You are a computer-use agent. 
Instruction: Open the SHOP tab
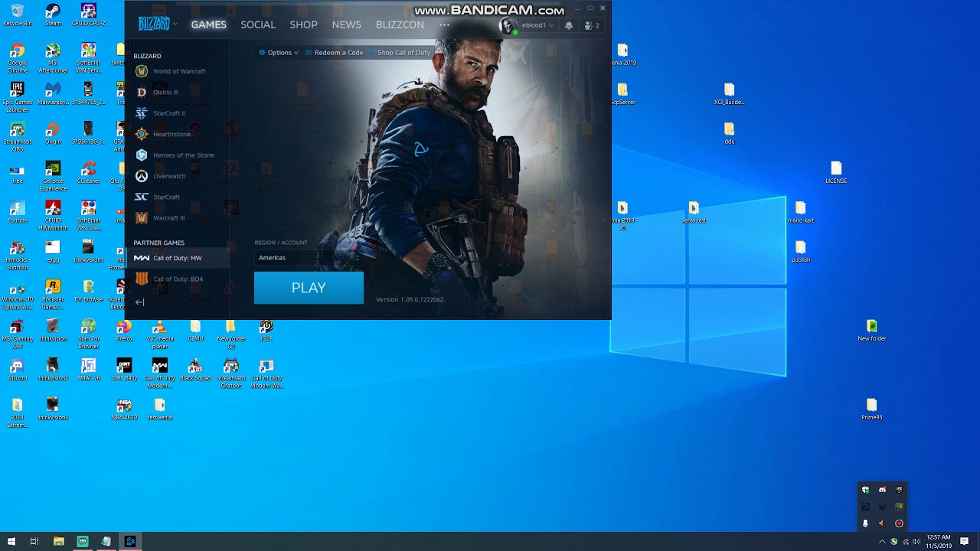303,24
